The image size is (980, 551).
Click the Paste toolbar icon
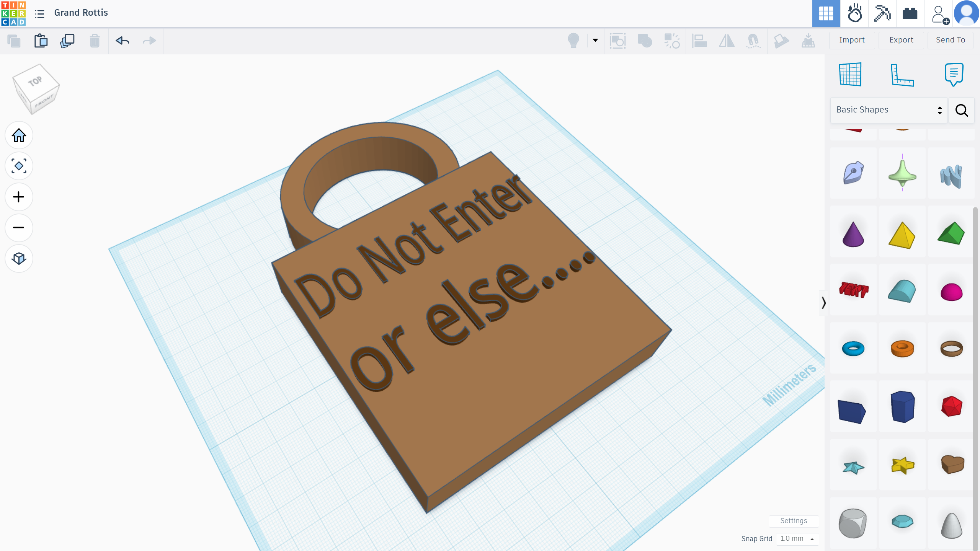pyautogui.click(x=41, y=41)
